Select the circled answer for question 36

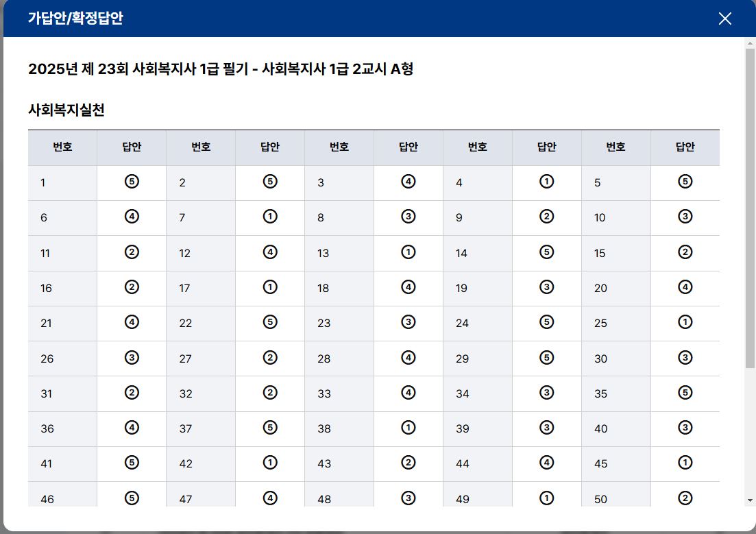132,428
